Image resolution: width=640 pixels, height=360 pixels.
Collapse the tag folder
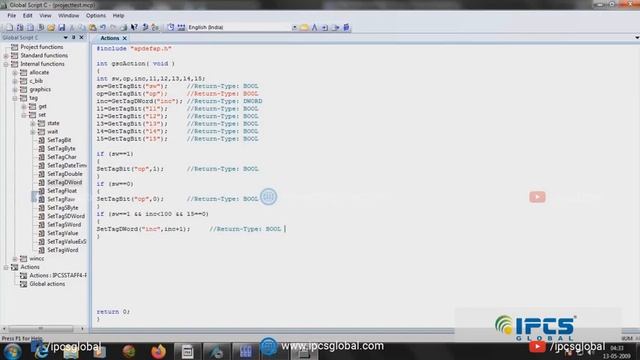[15, 98]
